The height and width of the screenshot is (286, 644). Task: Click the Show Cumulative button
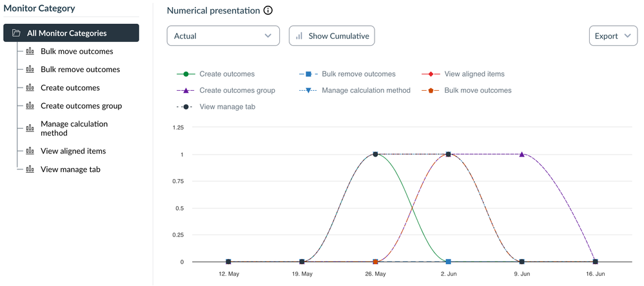tap(331, 36)
